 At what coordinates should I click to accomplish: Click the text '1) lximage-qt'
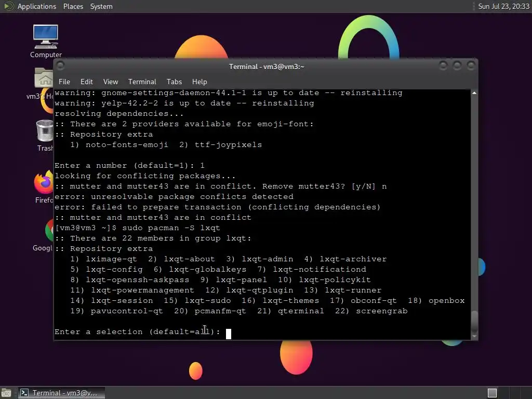(x=103, y=259)
